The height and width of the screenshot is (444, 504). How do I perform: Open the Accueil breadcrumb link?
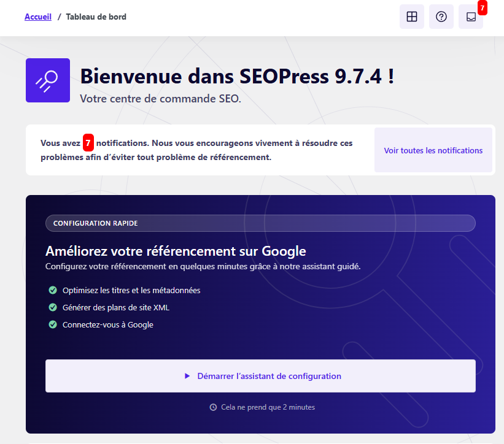tap(38, 17)
